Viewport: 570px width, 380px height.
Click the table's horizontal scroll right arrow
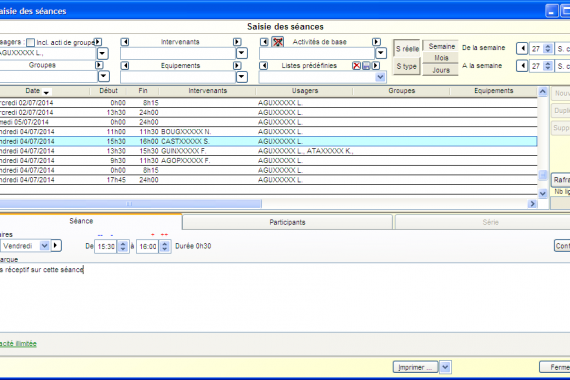tap(533, 204)
